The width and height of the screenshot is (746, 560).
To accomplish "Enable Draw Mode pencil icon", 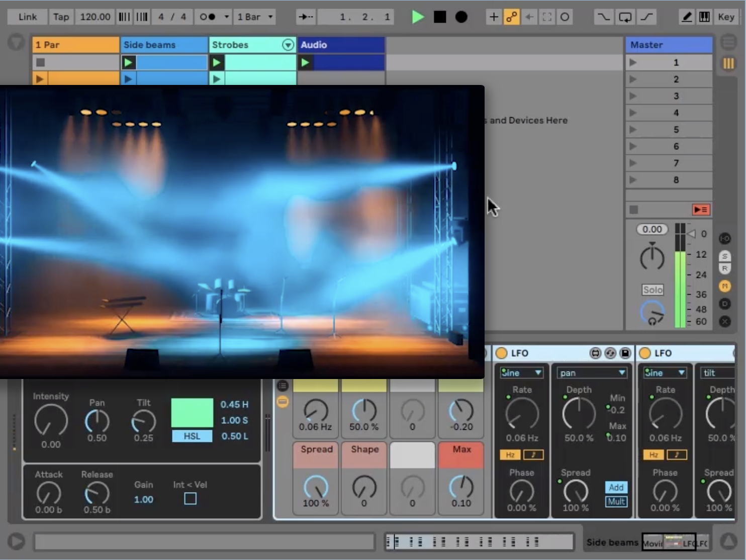I will pos(686,17).
